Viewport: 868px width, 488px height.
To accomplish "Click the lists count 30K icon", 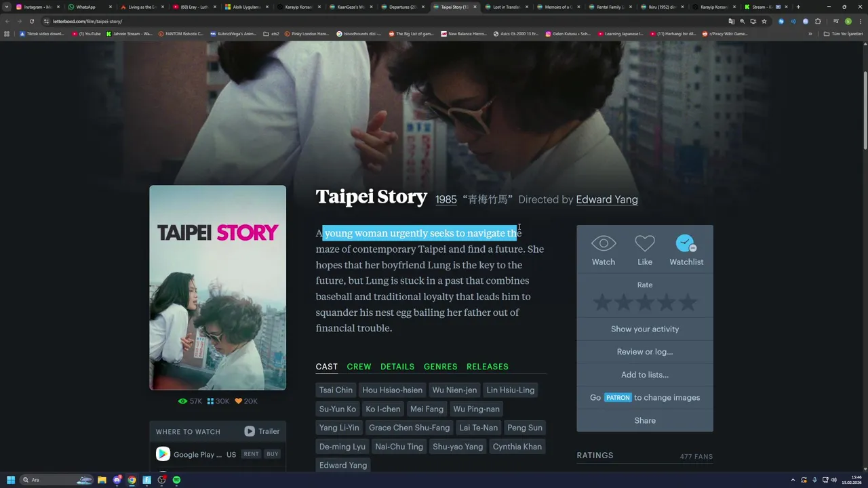I will (218, 401).
